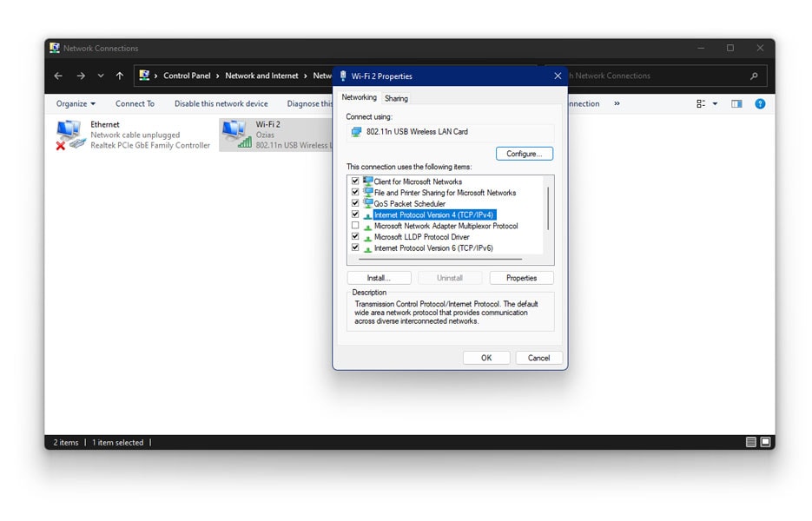Switch to the Networking tab
Image resolution: width=812 pixels, height=521 pixels.
(359, 97)
